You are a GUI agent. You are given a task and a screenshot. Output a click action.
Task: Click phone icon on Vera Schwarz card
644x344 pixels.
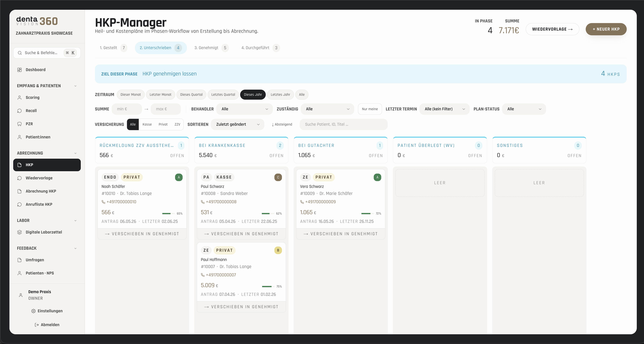(302, 202)
